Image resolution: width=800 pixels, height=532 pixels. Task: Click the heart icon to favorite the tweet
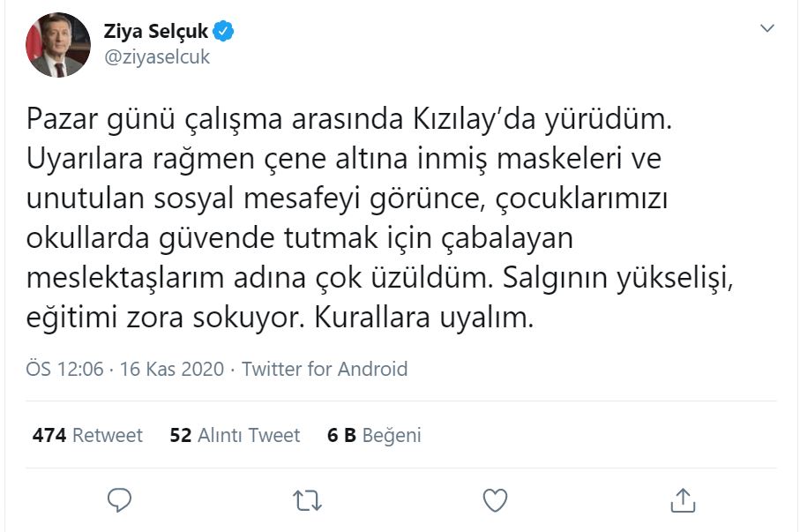(x=494, y=499)
